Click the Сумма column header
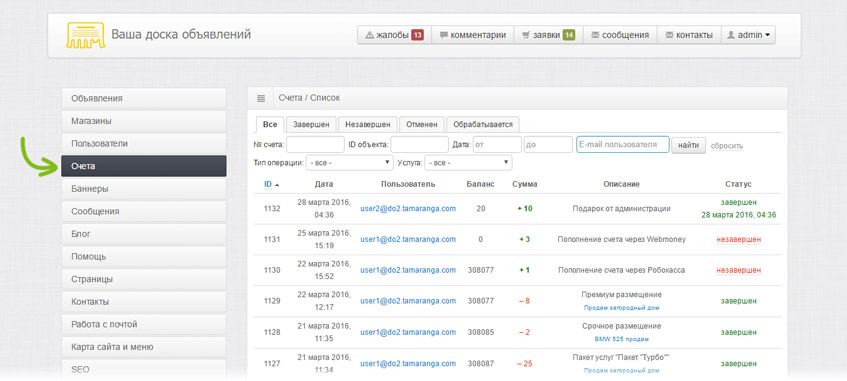This screenshot has width=847, height=381. coord(525,184)
